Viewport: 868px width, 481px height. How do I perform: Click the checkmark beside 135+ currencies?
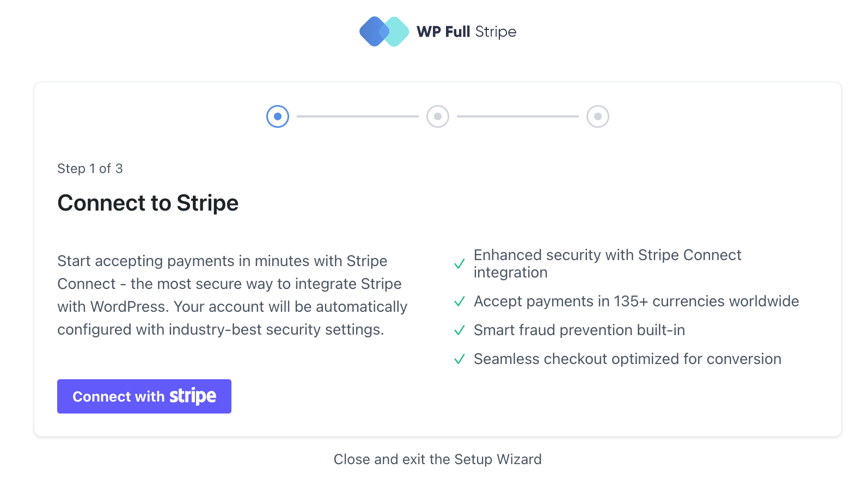(x=460, y=301)
